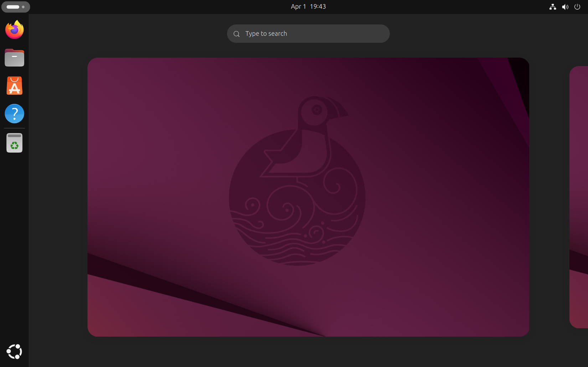Screen dimensions: 588x367
Task: Open the Trash from the dock
Action: click(x=14, y=143)
